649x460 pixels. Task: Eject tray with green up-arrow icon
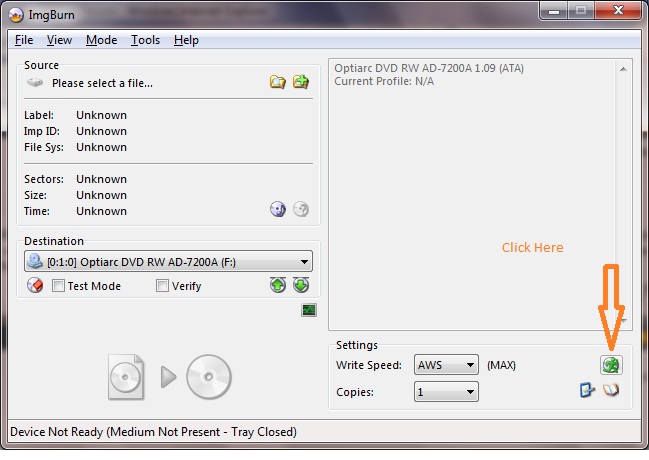278,285
